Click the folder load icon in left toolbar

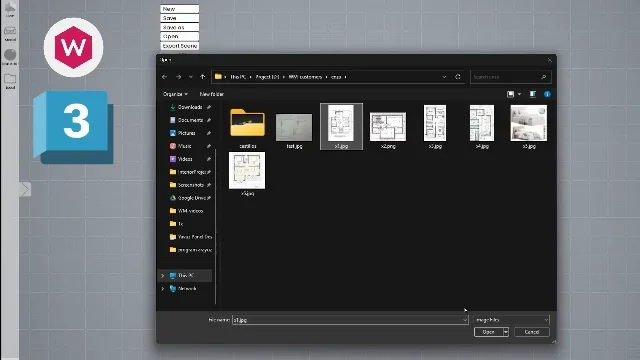pos(10,78)
